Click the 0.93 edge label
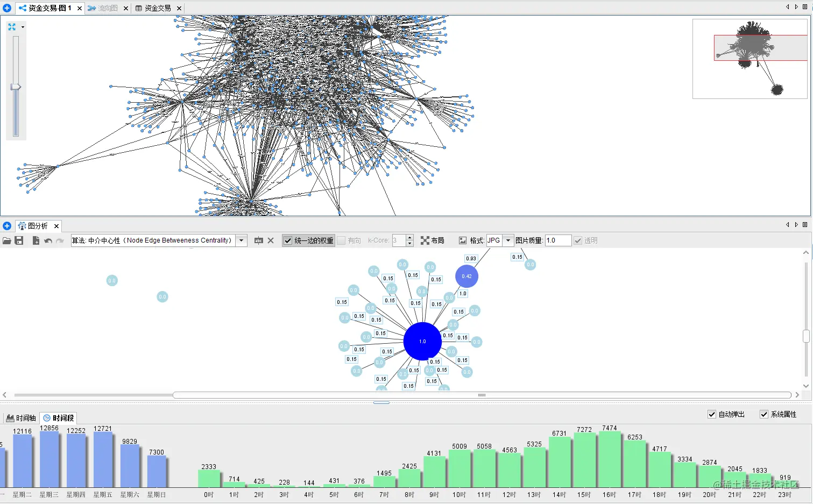Screen dimensions: 813x504 coord(471,259)
